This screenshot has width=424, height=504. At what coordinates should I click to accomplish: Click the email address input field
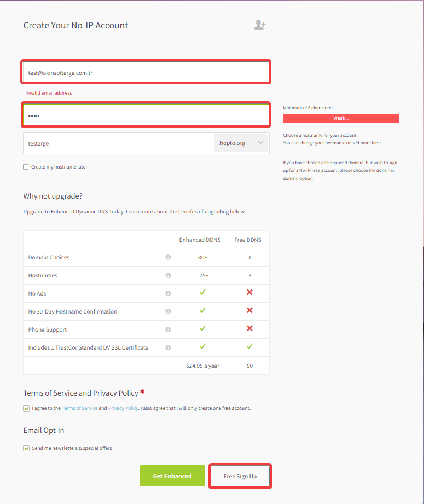tap(146, 72)
